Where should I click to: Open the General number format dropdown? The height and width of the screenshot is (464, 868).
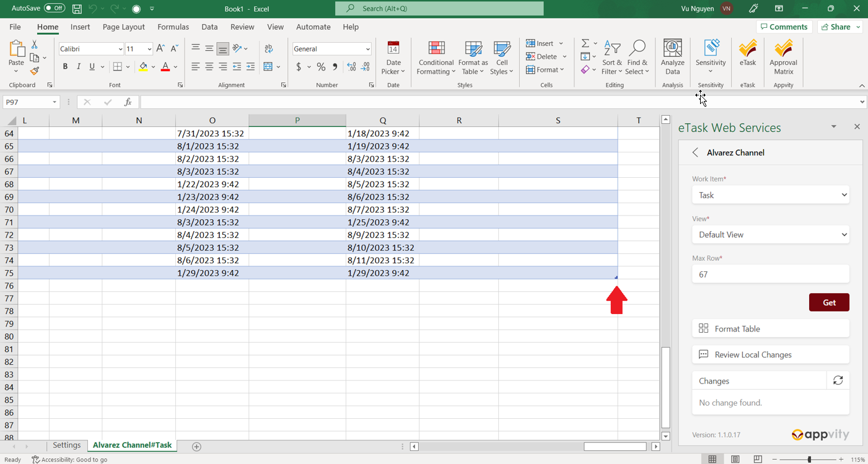click(367, 49)
